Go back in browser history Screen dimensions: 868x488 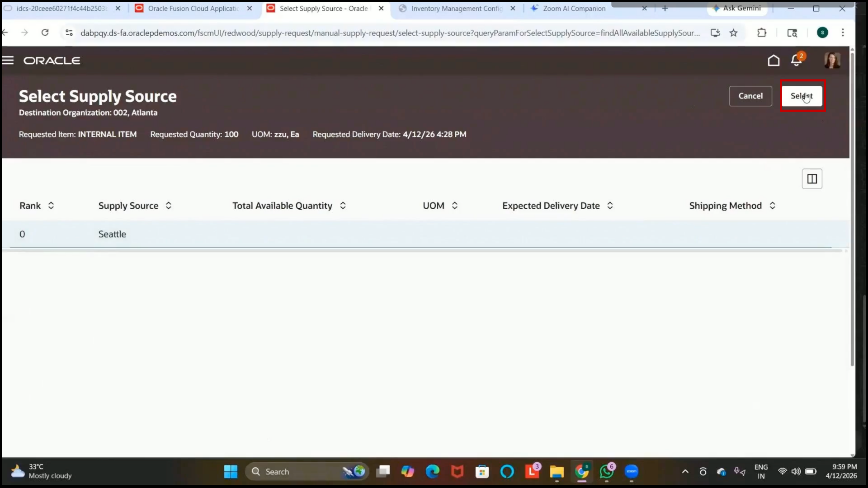[x=5, y=33]
